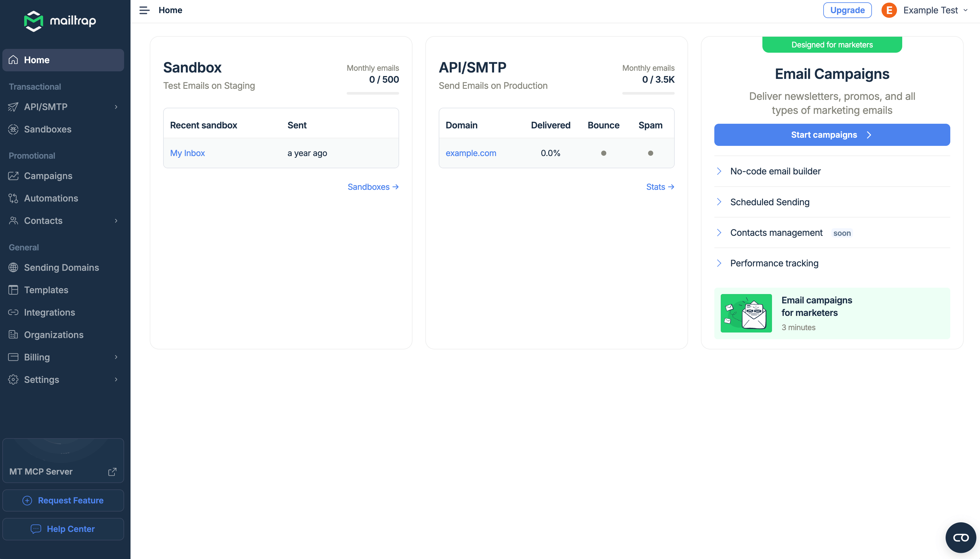Image resolution: width=980 pixels, height=559 pixels.
Task: Click the Request Feature button
Action: point(63,501)
